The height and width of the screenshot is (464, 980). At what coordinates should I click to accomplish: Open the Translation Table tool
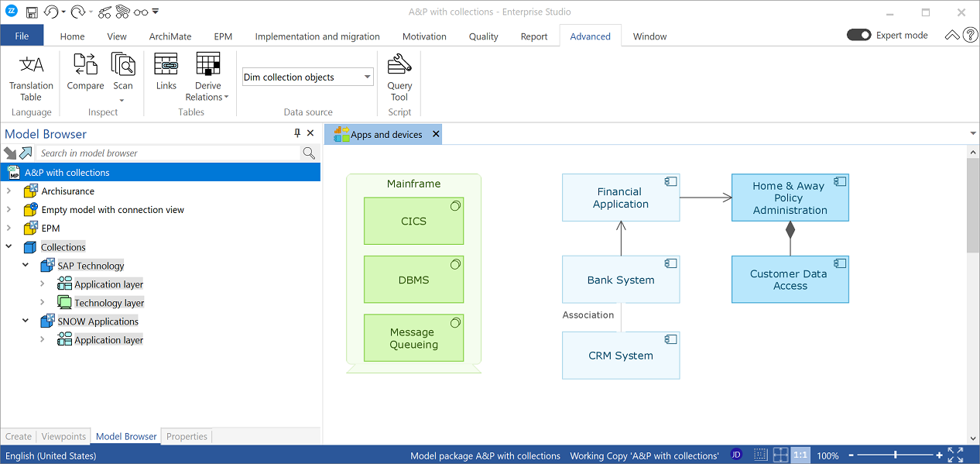coord(31,77)
